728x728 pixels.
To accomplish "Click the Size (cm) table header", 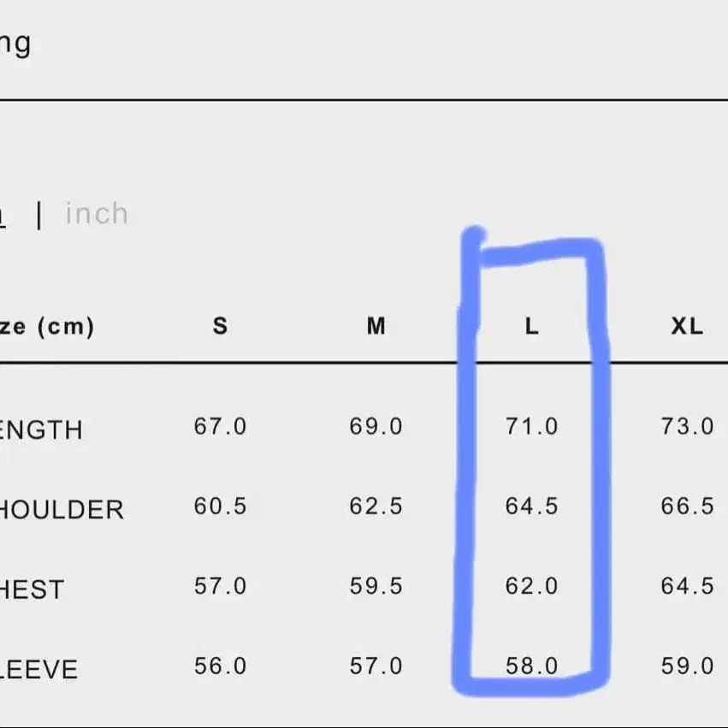I will pyautogui.click(x=47, y=326).
